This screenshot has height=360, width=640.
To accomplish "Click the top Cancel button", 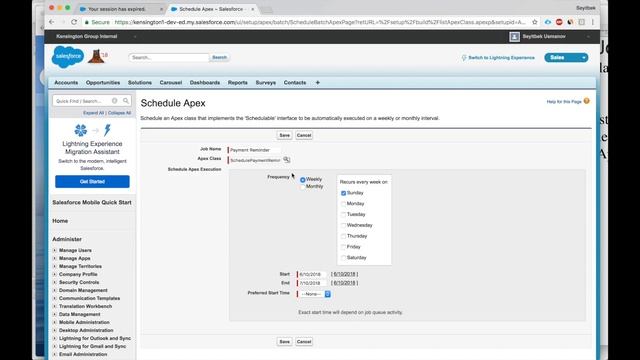I will click(x=304, y=135).
